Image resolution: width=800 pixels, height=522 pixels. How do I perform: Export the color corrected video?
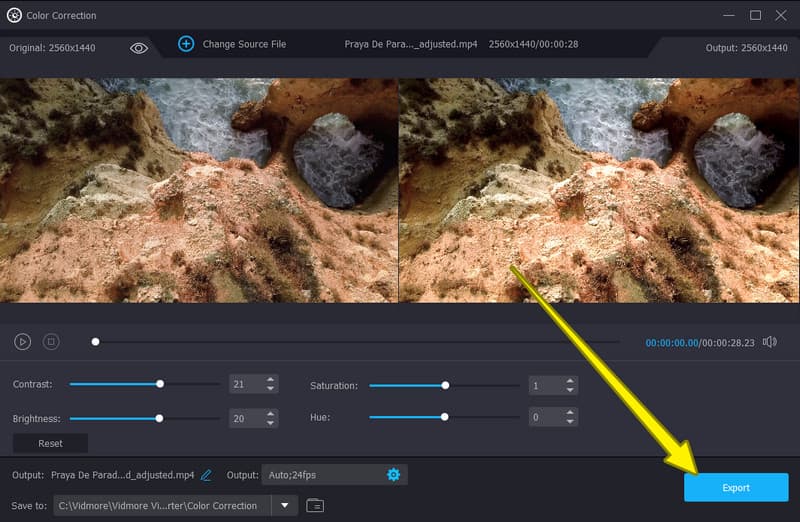[736, 488]
